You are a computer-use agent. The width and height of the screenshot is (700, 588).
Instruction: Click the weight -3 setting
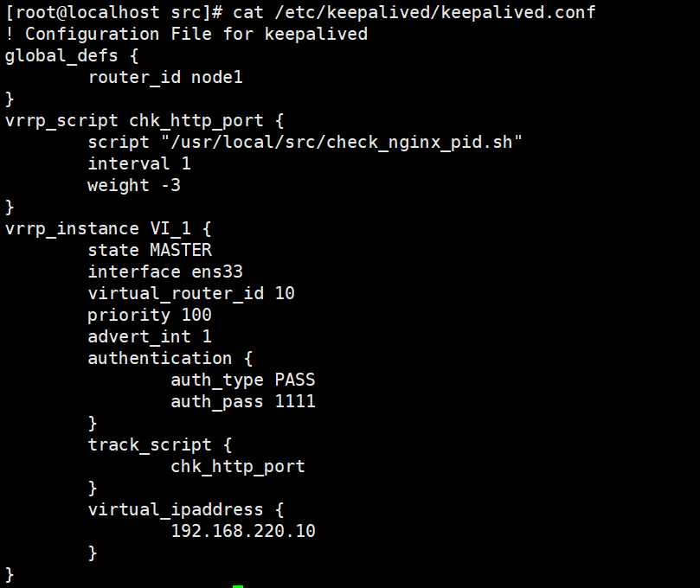coord(134,186)
